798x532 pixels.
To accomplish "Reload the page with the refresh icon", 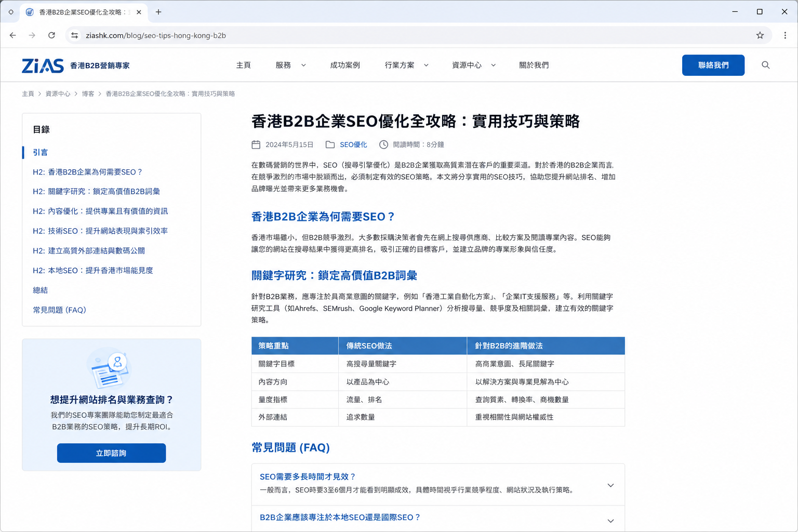I will point(51,35).
